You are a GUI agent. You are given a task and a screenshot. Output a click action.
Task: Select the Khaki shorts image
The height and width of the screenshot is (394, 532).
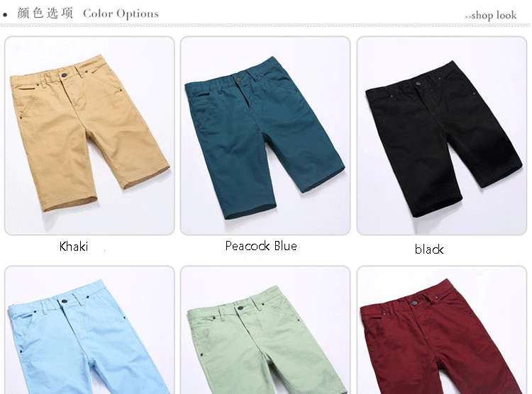[89, 135]
